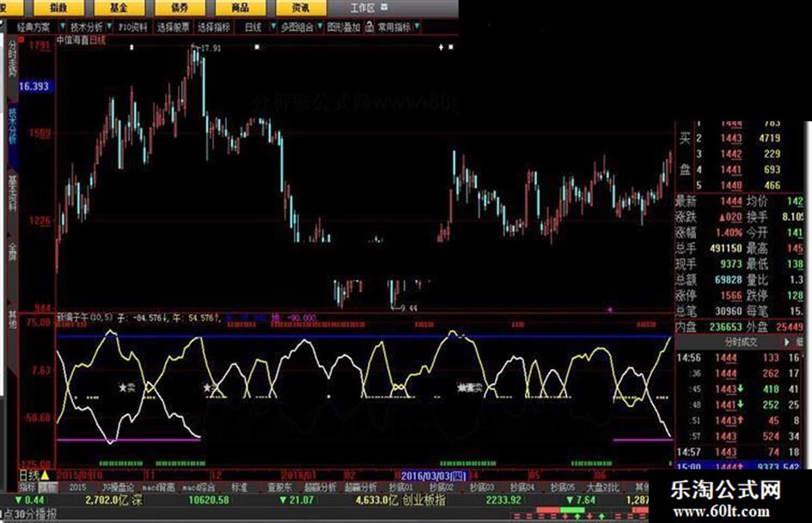Image resolution: width=812 pixels, height=523 pixels.
Task: Select the 2016/03/03 date marker
Action: pos(433,476)
